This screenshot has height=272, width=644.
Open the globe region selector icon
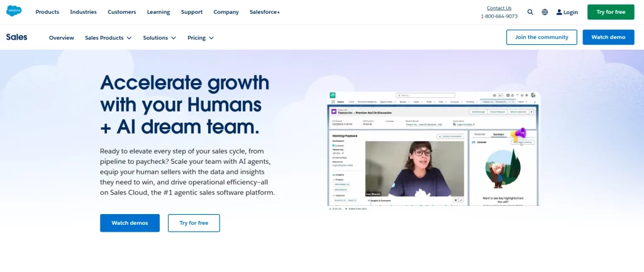pyautogui.click(x=545, y=12)
